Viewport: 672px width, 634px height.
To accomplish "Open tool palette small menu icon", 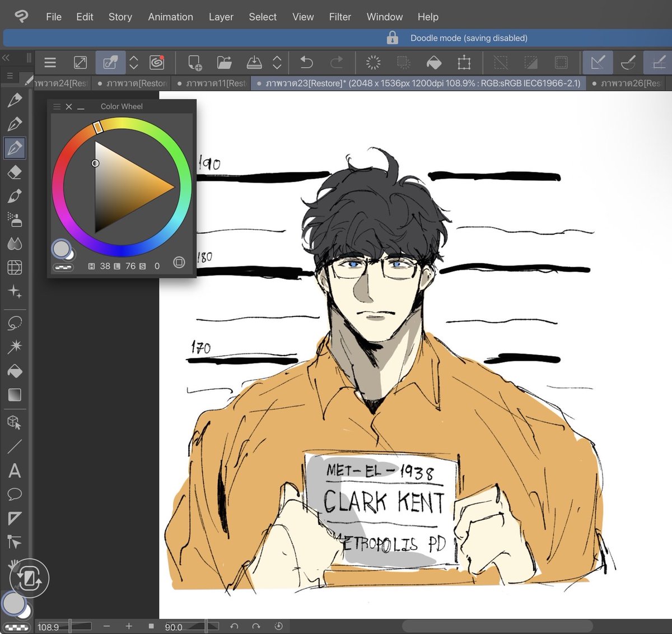I will click(10, 76).
